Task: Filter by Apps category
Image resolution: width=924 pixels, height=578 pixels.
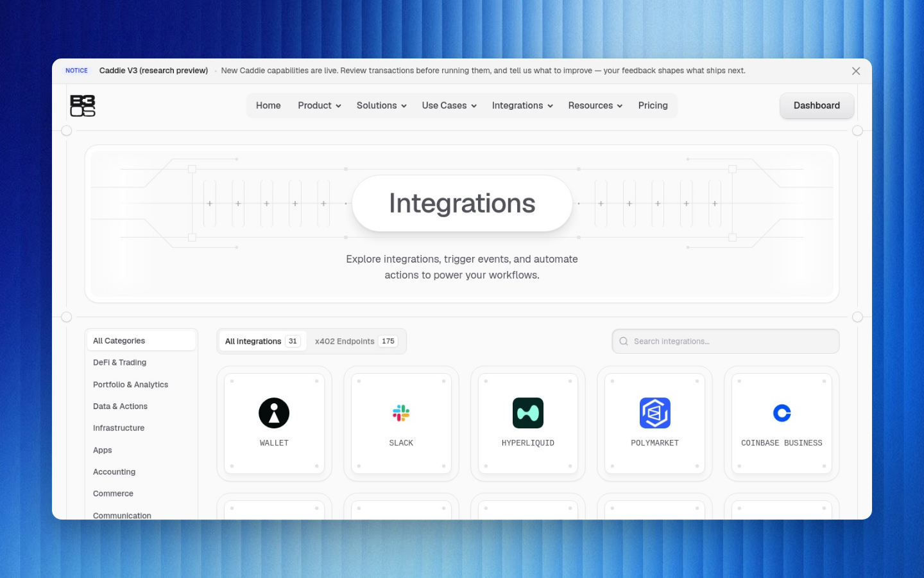Action: 141,450
